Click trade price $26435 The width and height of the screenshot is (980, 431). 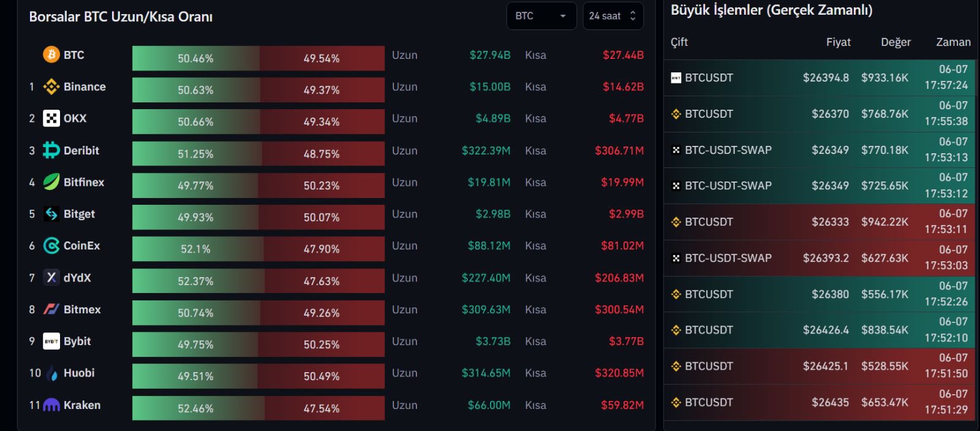(x=830, y=402)
